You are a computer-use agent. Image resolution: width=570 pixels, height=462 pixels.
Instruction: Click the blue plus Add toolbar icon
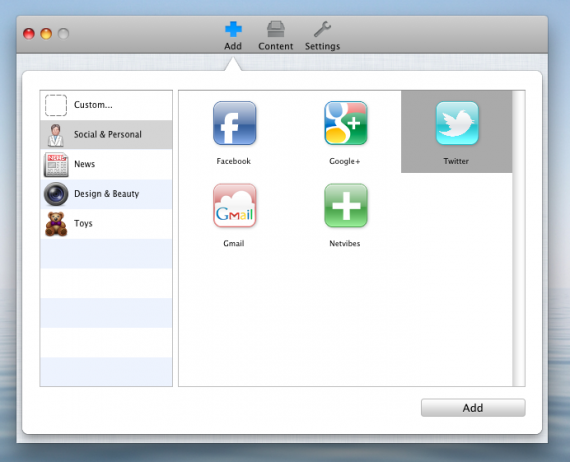click(x=233, y=29)
